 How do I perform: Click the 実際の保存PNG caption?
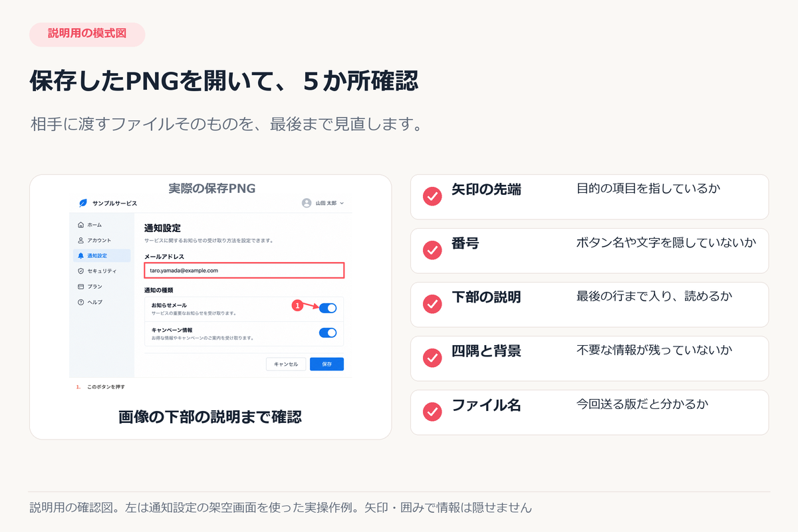211,188
